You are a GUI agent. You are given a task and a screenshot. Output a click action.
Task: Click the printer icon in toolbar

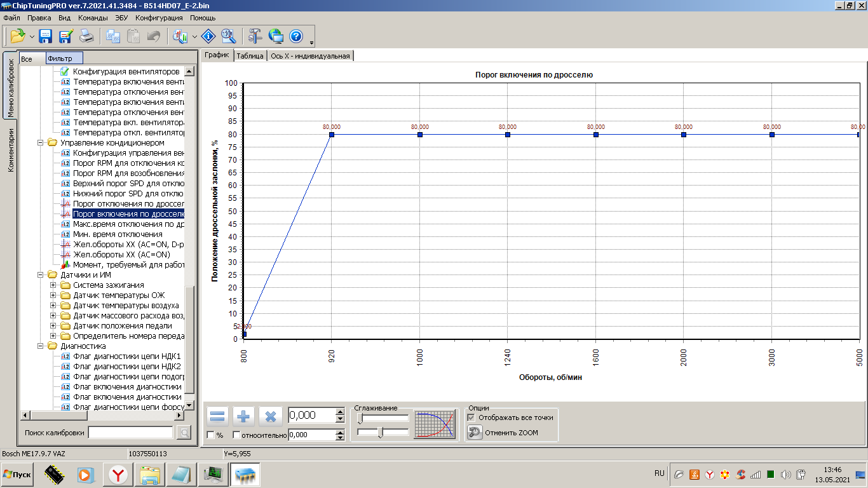click(86, 36)
